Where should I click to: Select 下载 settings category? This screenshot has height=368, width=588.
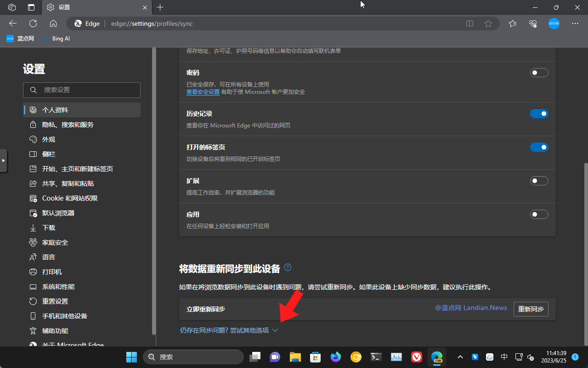point(48,227)
